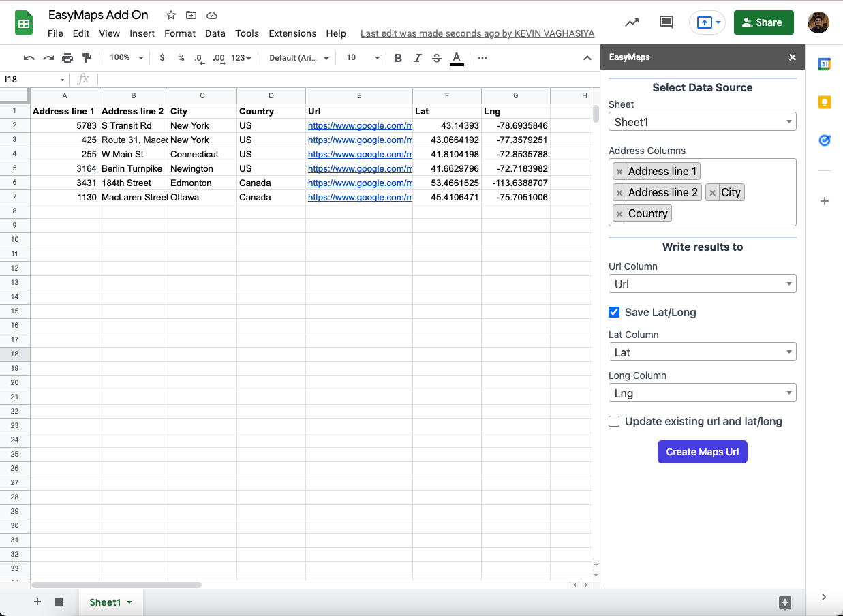Format as currency with dollar icon

[162, 58]
